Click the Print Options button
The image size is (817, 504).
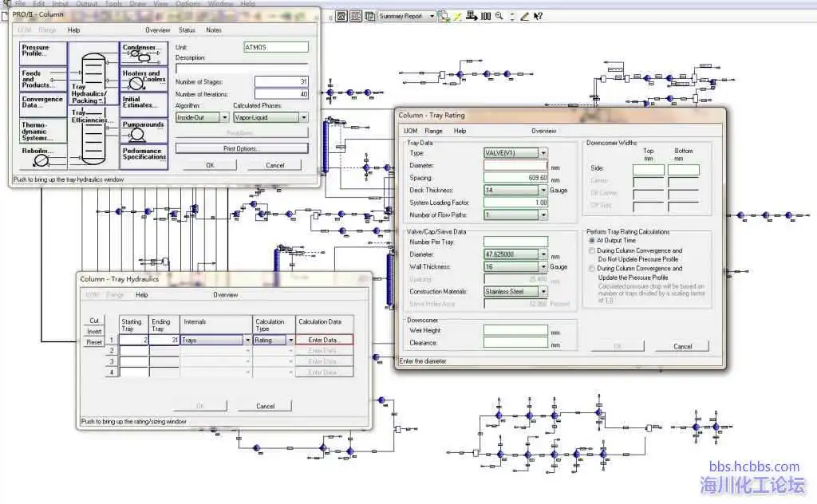click(x=242, y=149)
